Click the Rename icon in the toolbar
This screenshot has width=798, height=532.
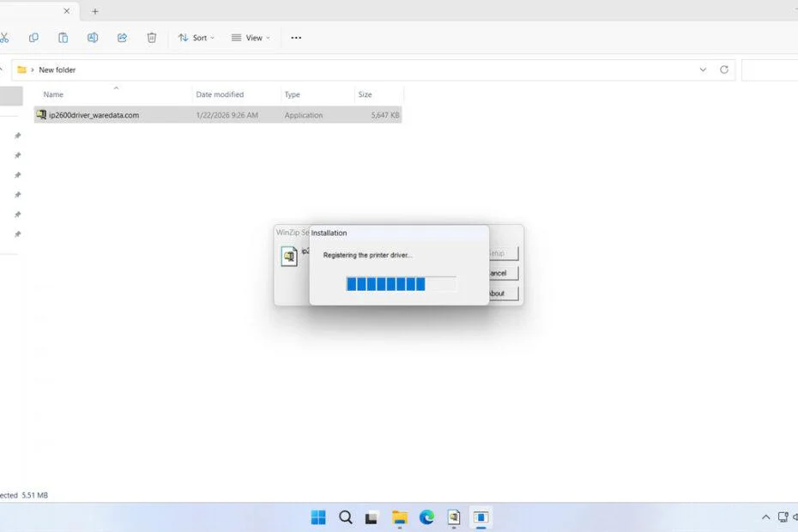92,38
